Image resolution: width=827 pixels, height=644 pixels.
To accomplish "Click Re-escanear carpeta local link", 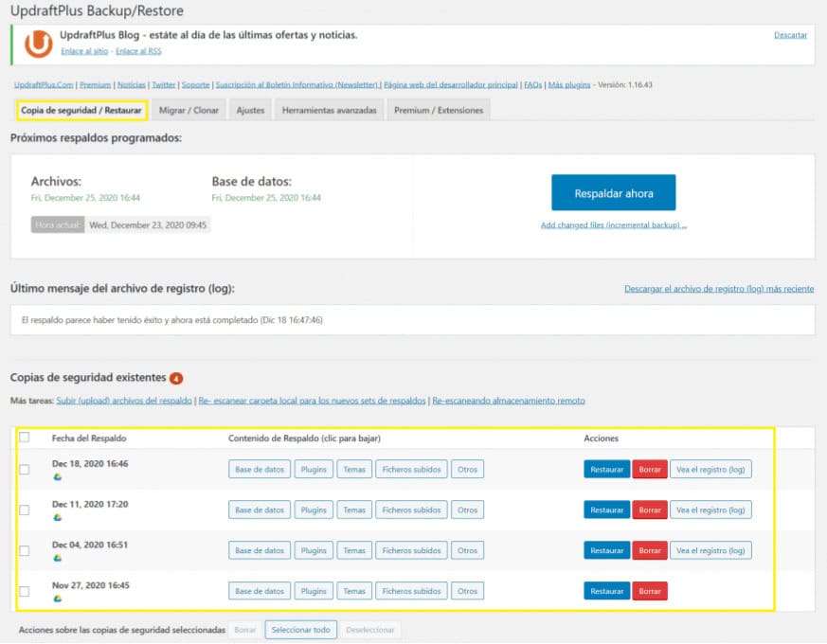I will [x=312, y=401].
